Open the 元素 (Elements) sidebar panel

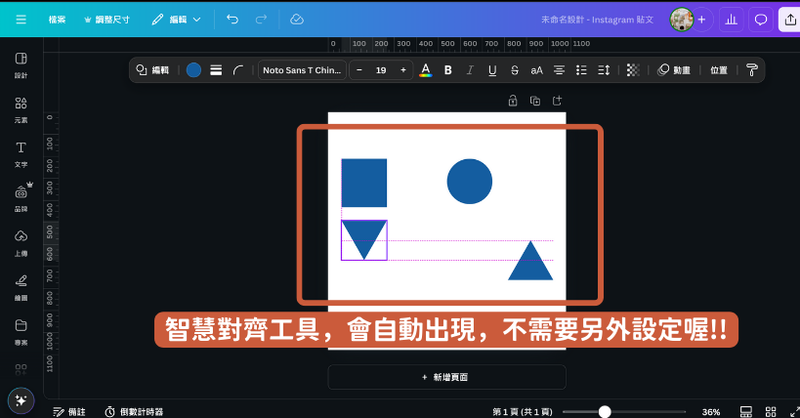pos(21,109)
